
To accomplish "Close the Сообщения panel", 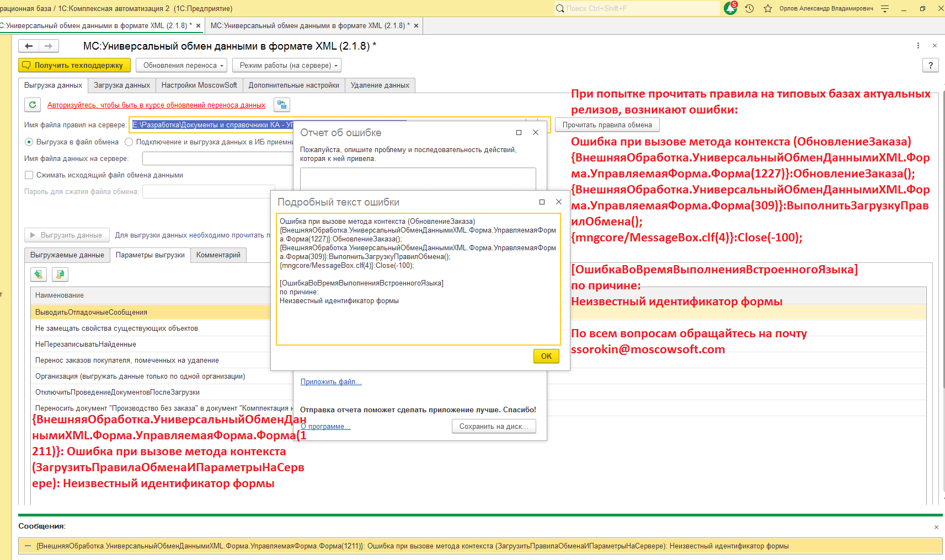I will pyautogui.click(x=936, y=527).
